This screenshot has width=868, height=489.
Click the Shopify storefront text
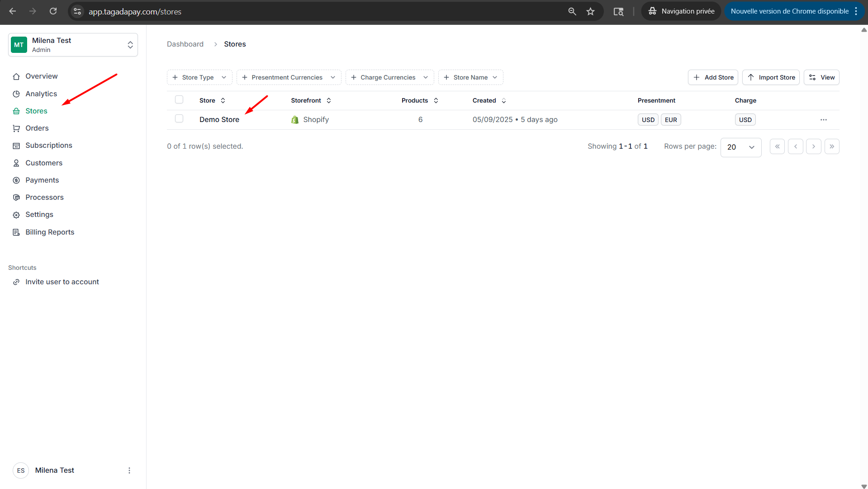pos(316,120)
